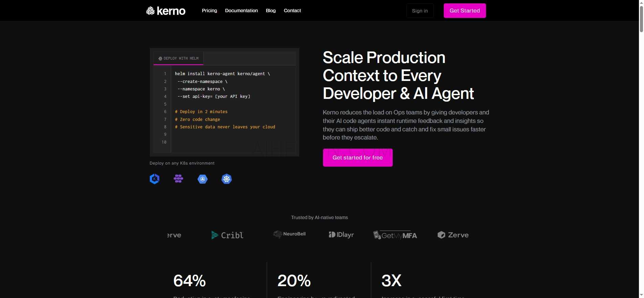Click the Kerno logo in the header

166,11
